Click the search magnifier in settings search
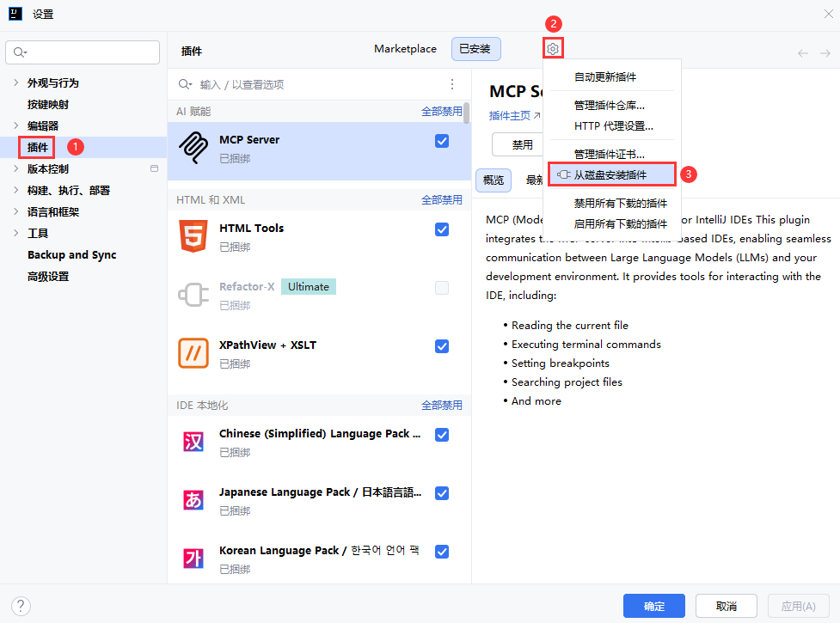Screen dimensions: 840x623 (20, 52)
